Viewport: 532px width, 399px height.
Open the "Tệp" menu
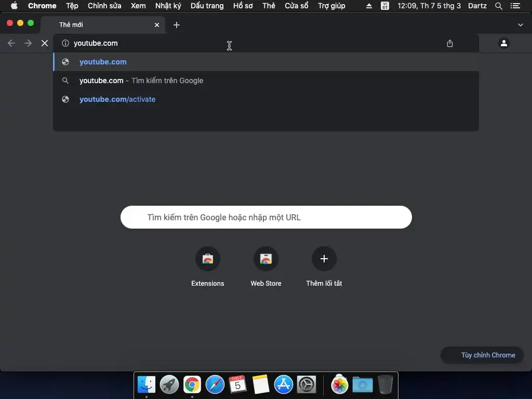pos(72,6)
